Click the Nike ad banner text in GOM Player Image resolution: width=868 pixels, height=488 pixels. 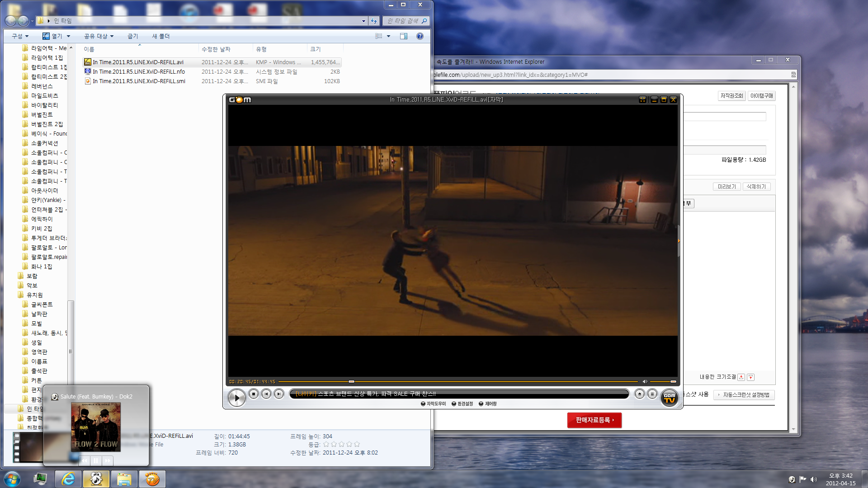366,394
